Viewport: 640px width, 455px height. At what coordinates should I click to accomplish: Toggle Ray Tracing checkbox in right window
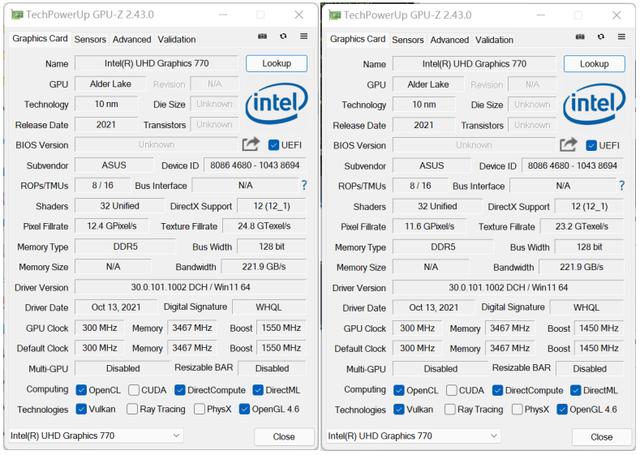(x=449, y=409)
